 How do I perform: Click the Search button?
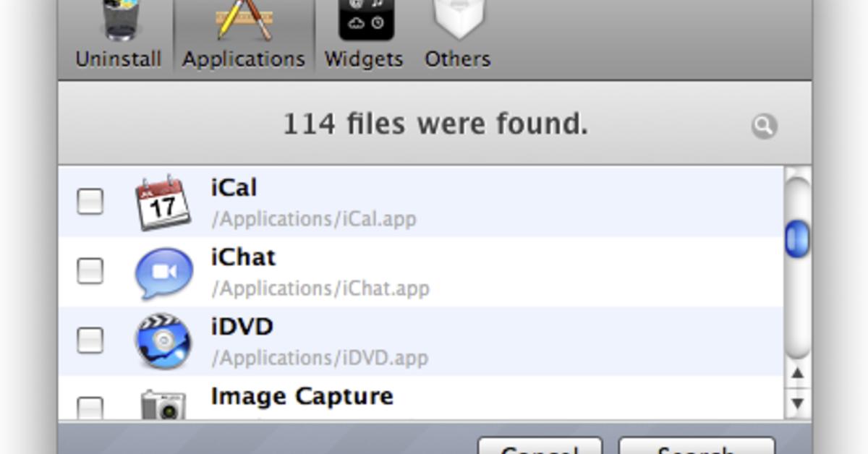697,445
